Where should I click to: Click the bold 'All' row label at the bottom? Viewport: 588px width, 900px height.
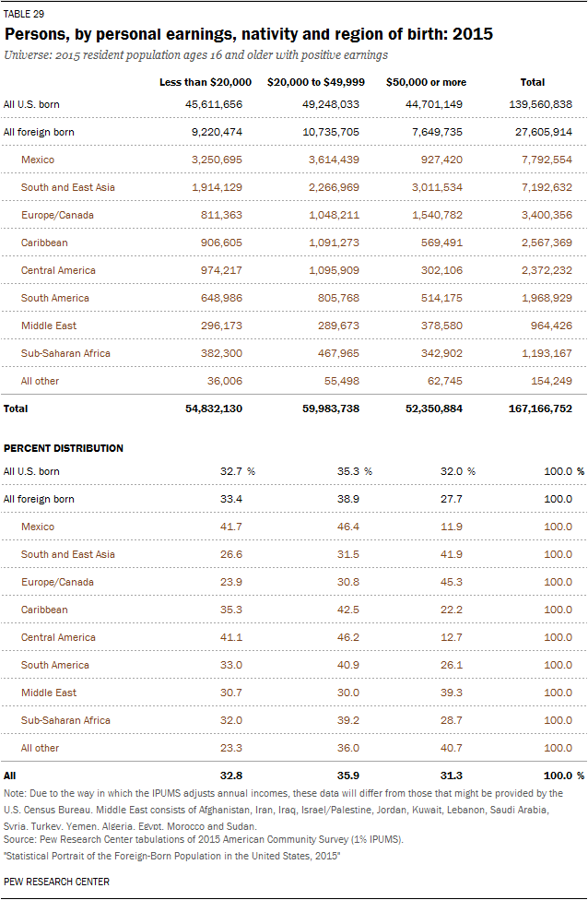10,776
